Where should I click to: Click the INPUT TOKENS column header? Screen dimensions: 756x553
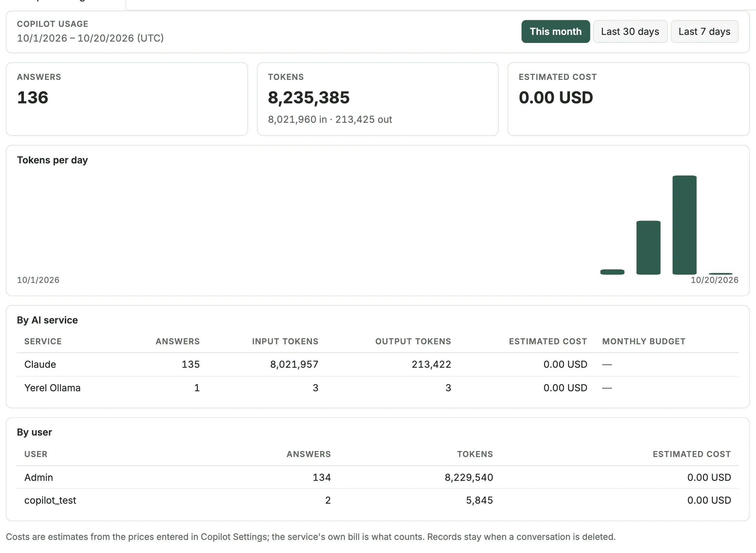(x=285, y=342)
